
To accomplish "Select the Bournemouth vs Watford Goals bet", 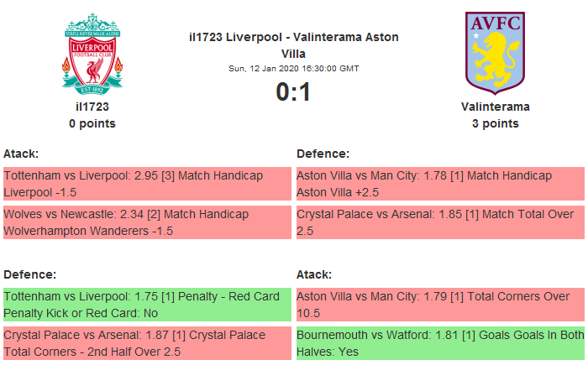I will (x=440, y=343).
